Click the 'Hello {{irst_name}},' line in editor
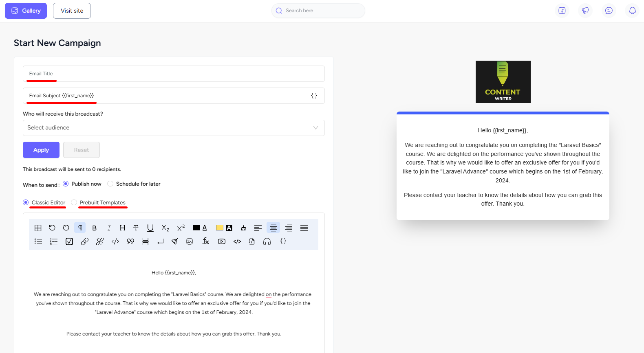The image size is (644, 353). pos(174,273)
